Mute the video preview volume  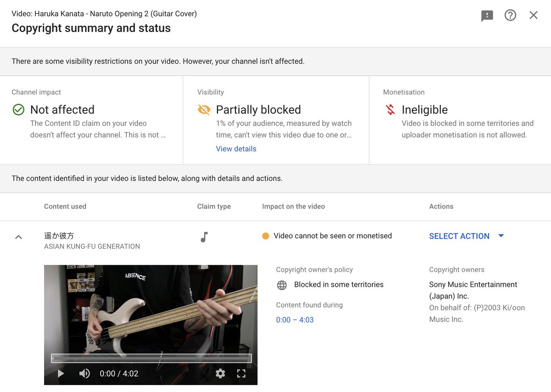(84, 374)
